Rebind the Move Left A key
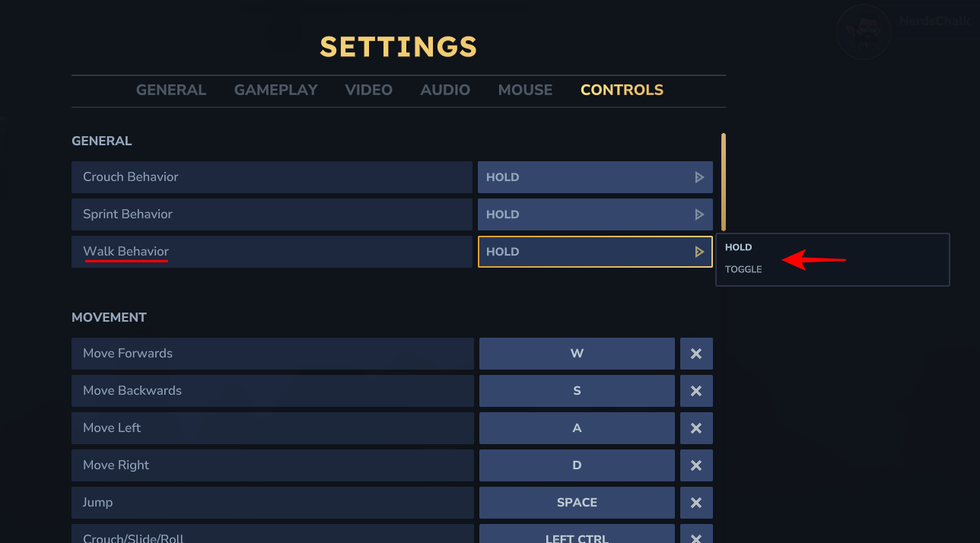Image resolution: width=980 pixels, height=543 pixels. [577, 428]
